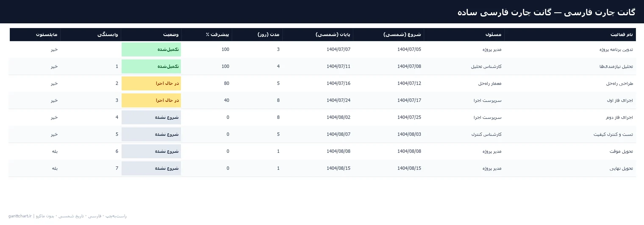Select the شروع (شمسی) column header

(389, 34)
